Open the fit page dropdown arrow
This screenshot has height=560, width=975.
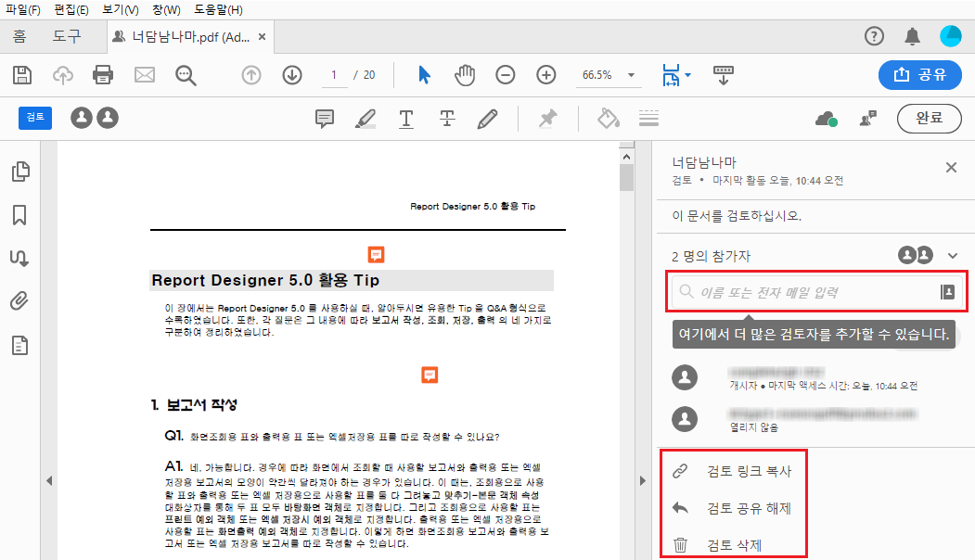pyautogui.click(x=687, y=75)
